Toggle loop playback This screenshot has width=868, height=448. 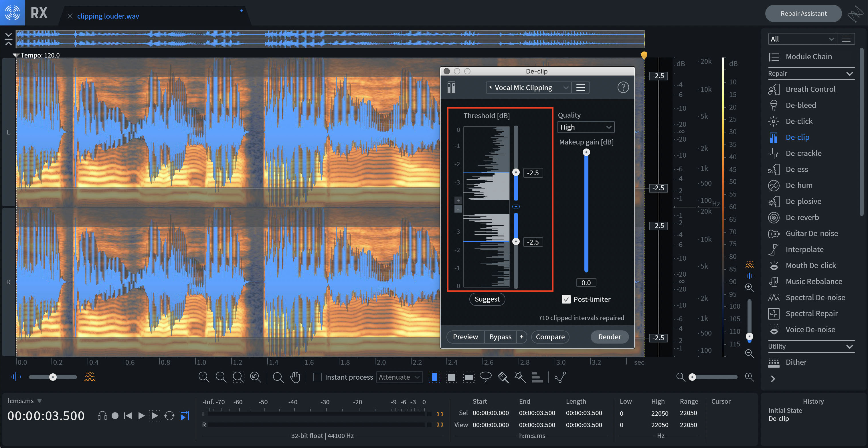tap(169, 416)
